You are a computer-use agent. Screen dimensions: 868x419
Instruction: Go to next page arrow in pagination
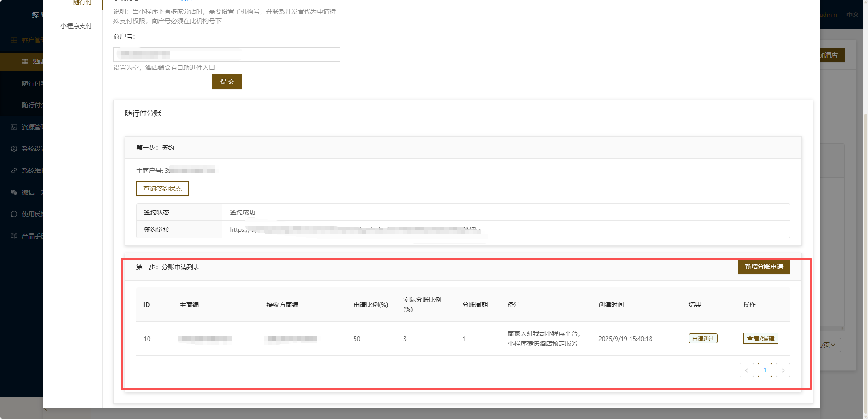(783, 370)
